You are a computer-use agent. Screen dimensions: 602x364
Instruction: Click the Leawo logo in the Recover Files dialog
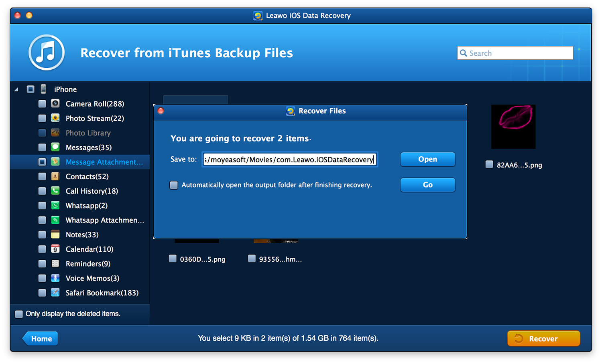[290, 111]
